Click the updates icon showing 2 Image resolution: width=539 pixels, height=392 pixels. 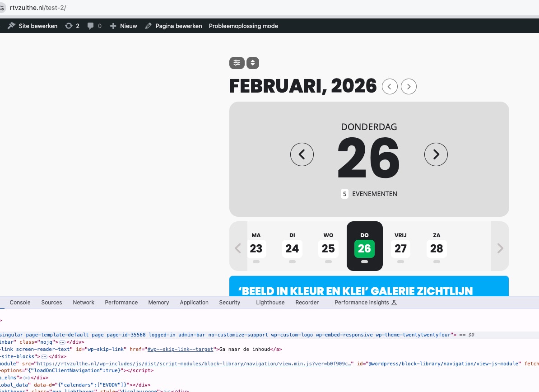tap(72, 26)
